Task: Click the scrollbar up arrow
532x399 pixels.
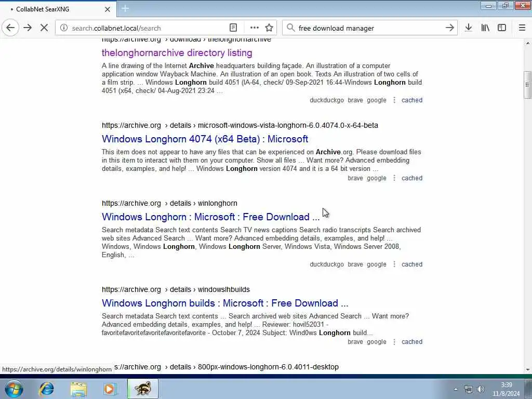Action: tap(527, 43)
